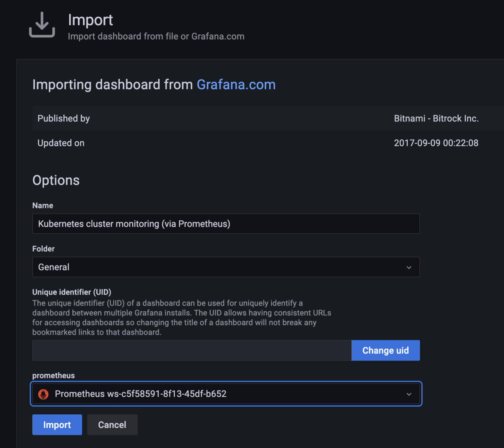Click the 'Name' field label
Screen dimensions: 504x448
(43, 206)
